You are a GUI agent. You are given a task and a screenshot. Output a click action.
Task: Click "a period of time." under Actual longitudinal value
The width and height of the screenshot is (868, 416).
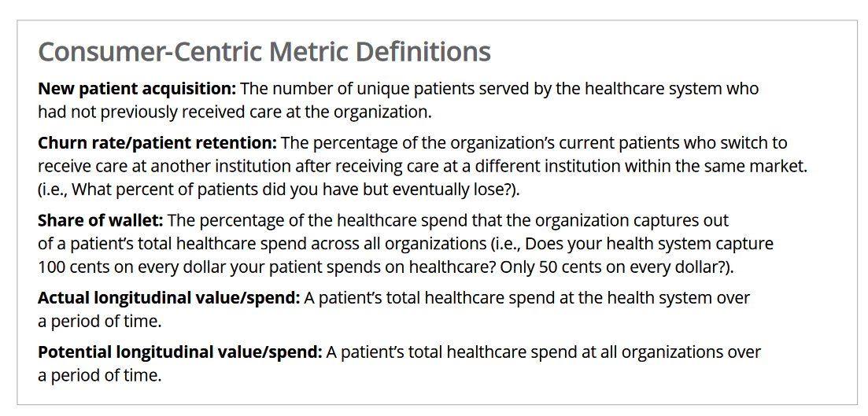(99, 321)
